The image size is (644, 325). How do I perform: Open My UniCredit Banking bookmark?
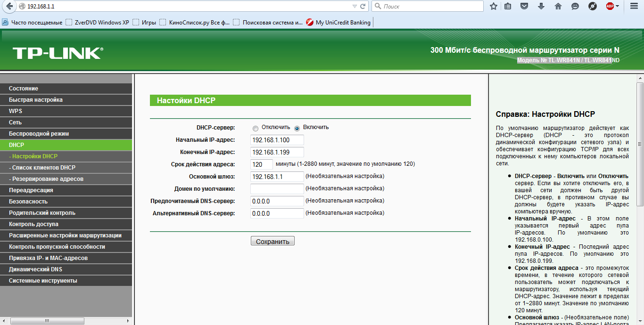(x=339, y=22)
